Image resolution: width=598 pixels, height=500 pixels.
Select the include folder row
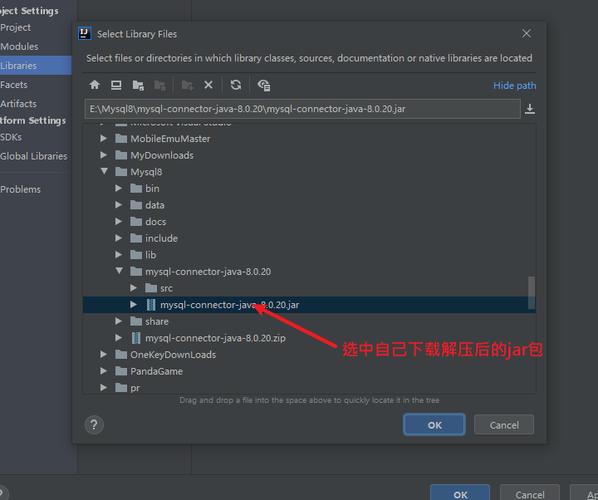pyautogui.click(x=309, y=238)
